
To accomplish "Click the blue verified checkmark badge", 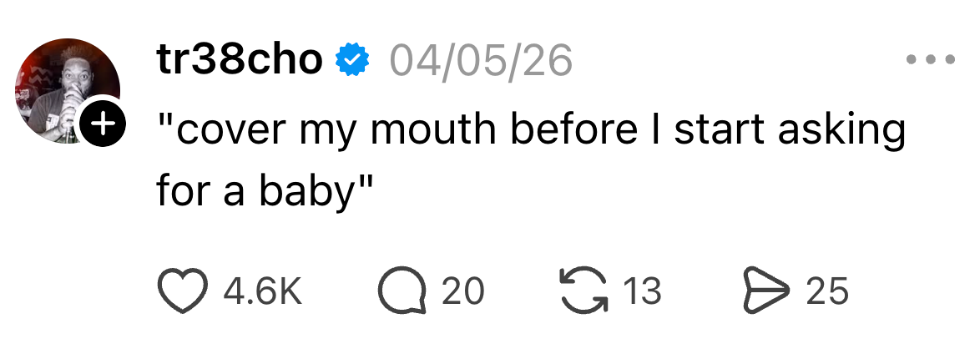I will tap(352, 59).
